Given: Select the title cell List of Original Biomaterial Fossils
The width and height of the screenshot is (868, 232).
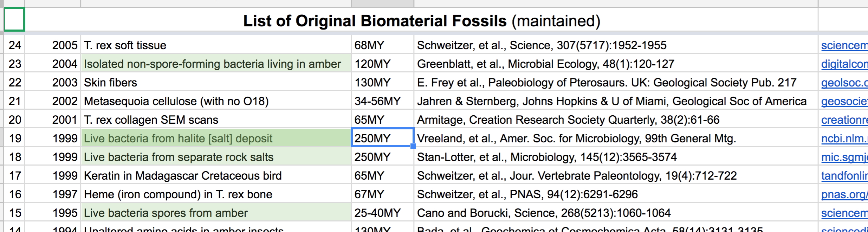Looking at the screenshot, I should coord(421,21).
